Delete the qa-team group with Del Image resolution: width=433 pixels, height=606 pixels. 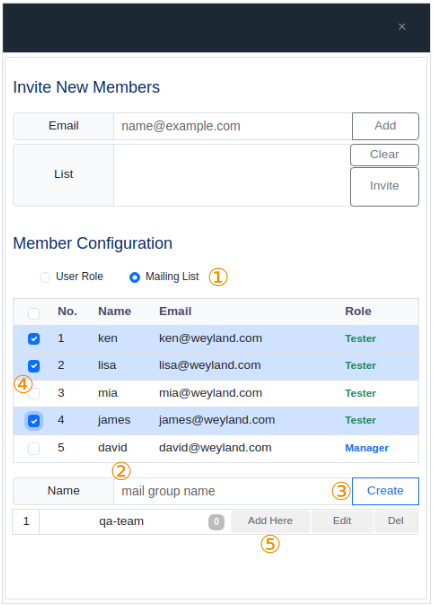point(396,521)
